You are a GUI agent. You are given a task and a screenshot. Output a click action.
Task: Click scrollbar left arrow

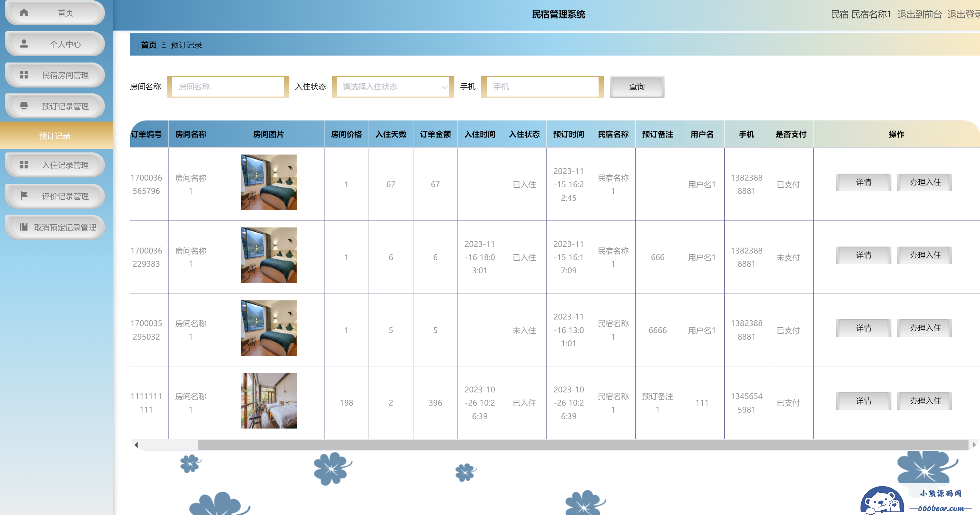pos(136,445)
